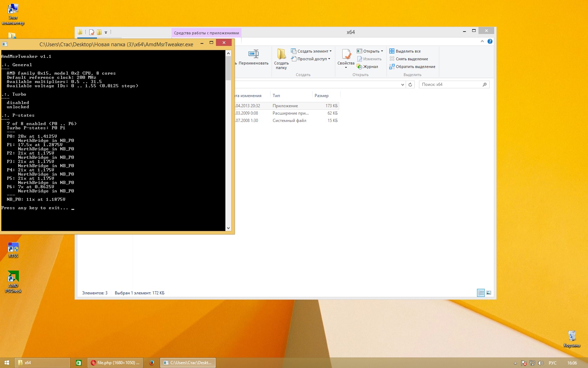This screenshot has width=588, height=368.
Task: Launch Firefox from the taskbar
Action: 152,363
